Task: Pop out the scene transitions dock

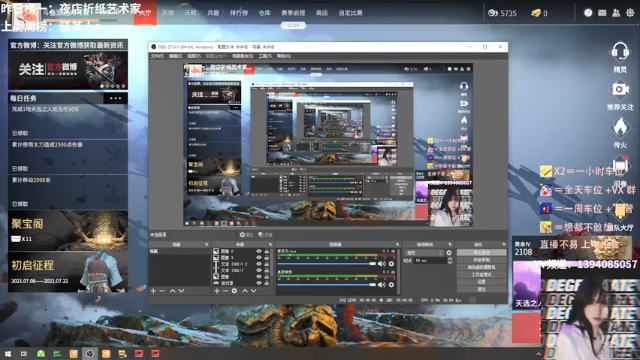Action: [450, 244]
